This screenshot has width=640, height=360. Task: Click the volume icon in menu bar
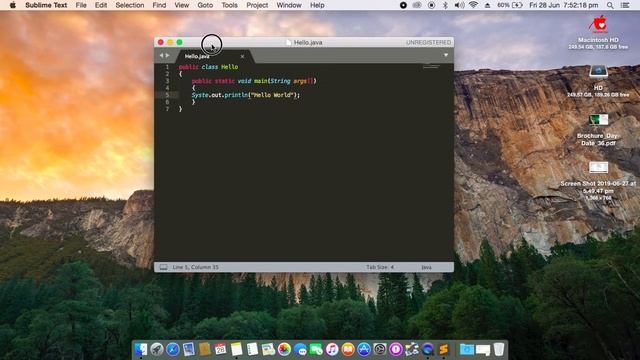459,5
